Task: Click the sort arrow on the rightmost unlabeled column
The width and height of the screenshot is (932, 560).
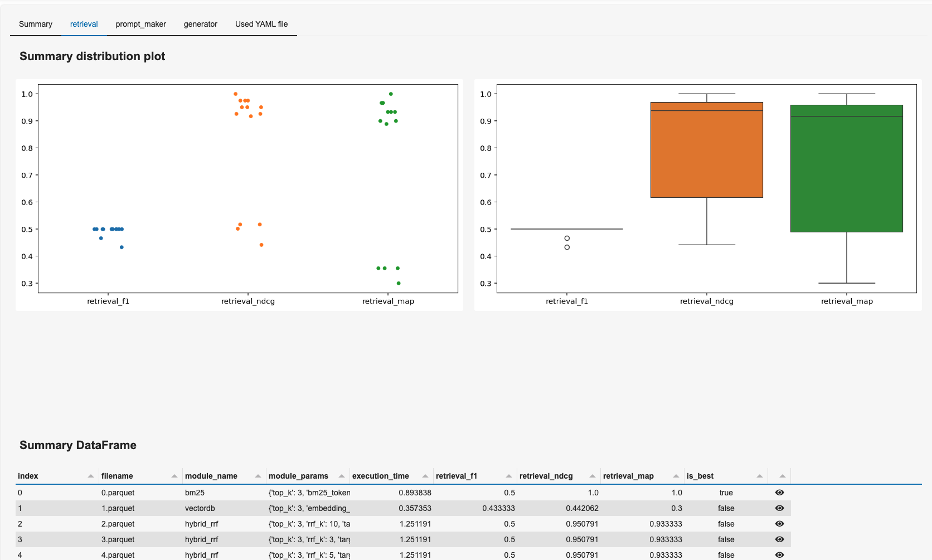Action: (x=783, y=476)
